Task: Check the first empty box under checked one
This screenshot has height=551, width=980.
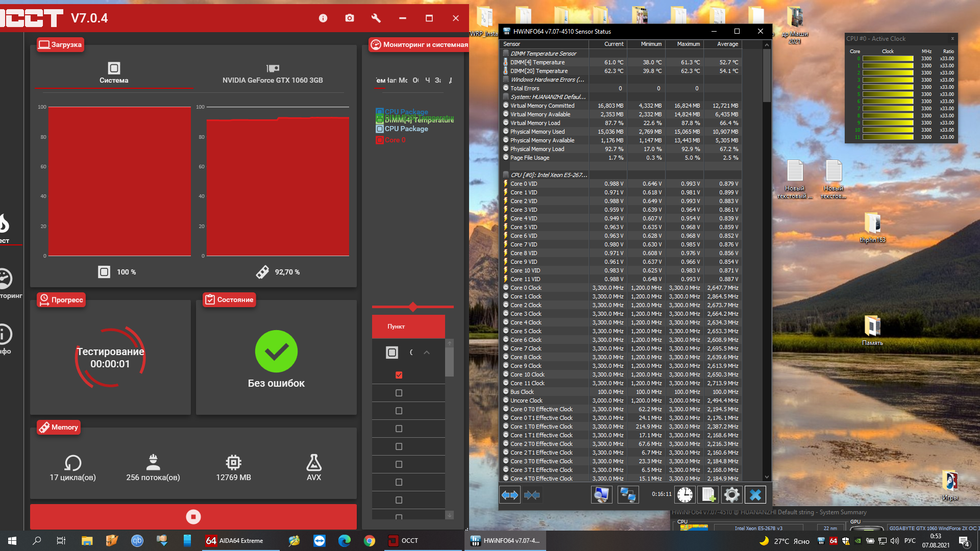Action: 399,393
